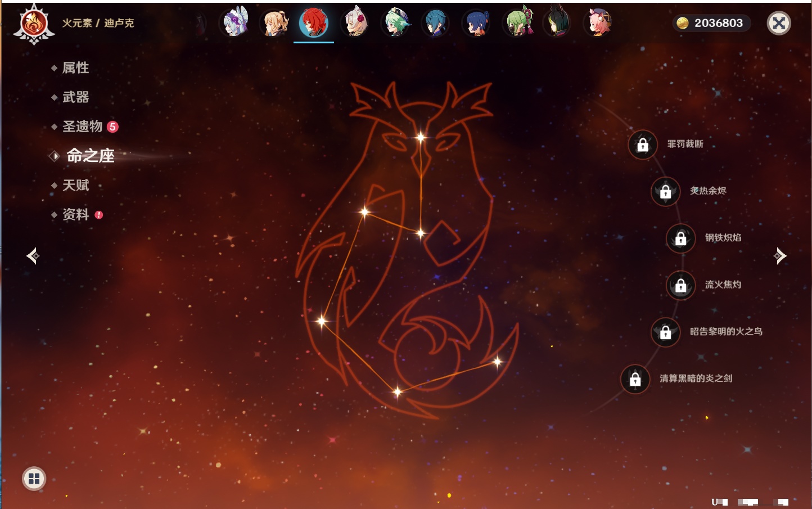This screenshot has width=812, height=509.
Task: Select the red-haired Diluc avatar
Action: coord(314,22)
